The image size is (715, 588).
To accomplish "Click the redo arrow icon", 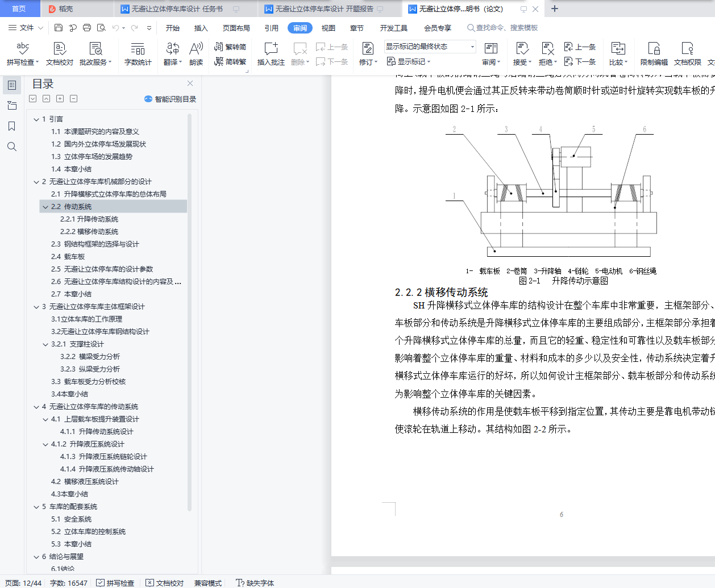I will pos(134,27).
